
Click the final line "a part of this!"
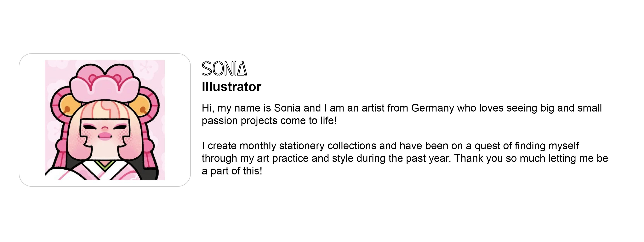(x=232, y=171)
